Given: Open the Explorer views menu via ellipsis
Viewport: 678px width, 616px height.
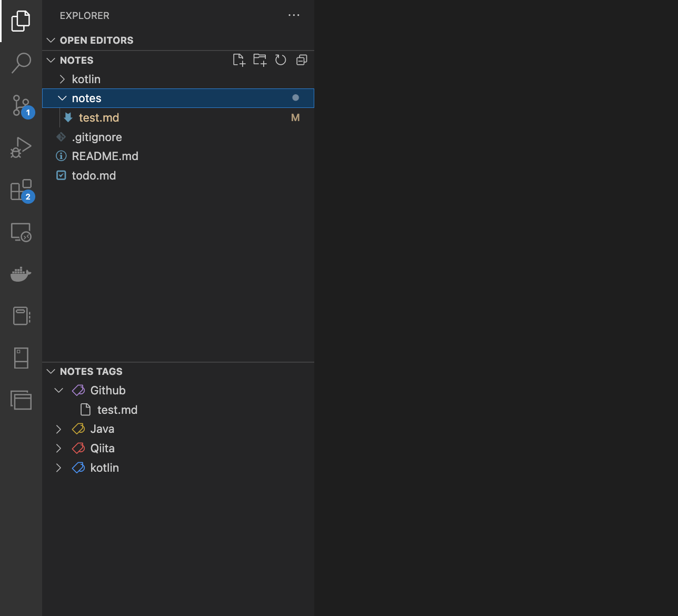Looking at the screenshot, I should tap(294, 15).
